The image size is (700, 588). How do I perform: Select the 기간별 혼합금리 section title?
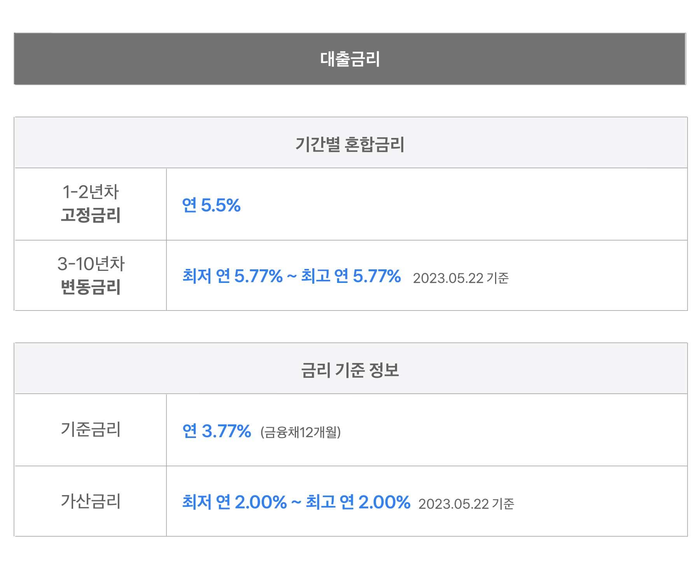coord(350,144)
